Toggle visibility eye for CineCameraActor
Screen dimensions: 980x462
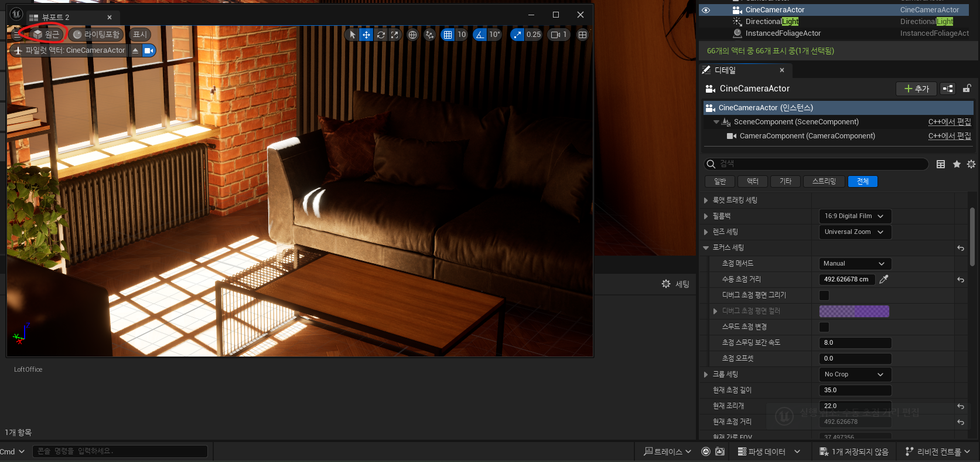706,10
